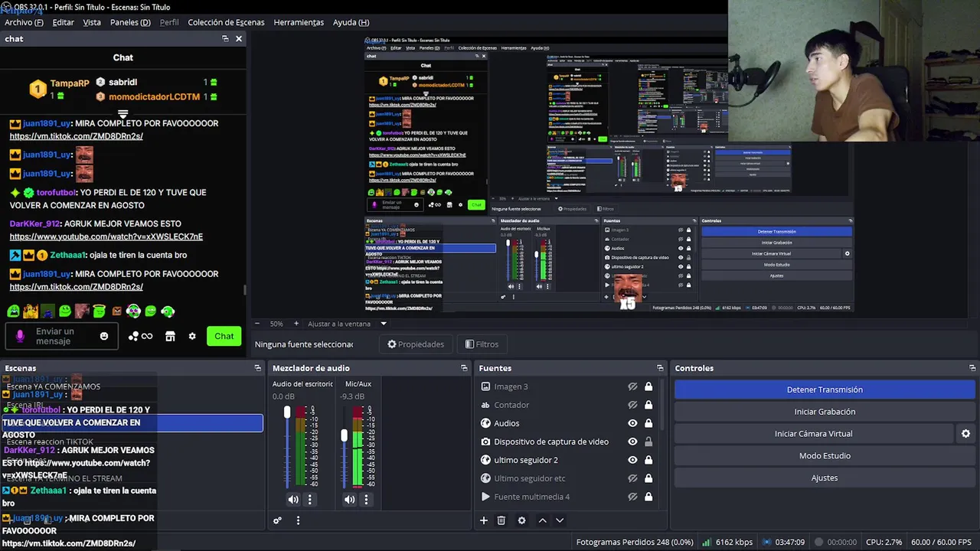
Task: Open source properties gear in Fuentes
Action: tap(521, 520)
